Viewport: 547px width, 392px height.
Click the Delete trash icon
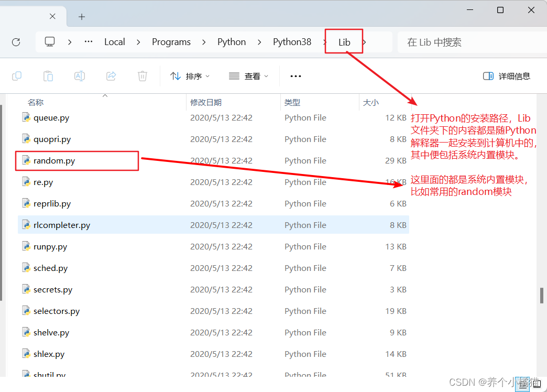pyautogui.click(x=143, y=76)
